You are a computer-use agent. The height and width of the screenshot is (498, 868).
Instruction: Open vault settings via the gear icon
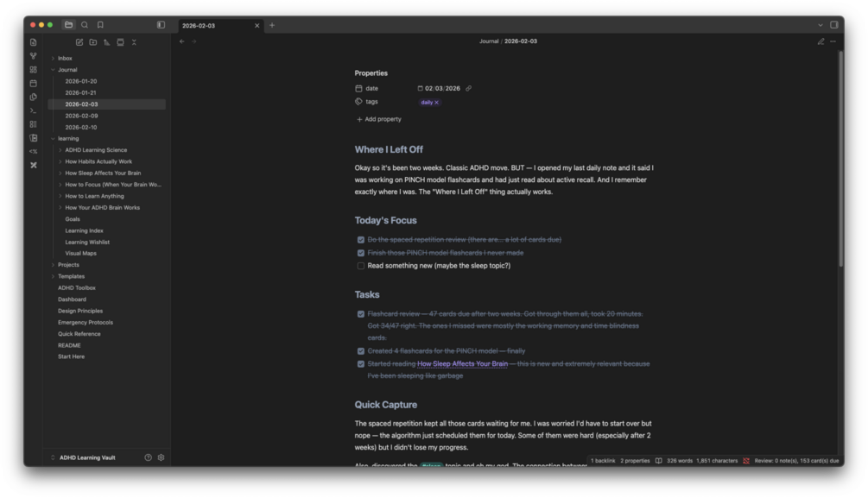162,457
